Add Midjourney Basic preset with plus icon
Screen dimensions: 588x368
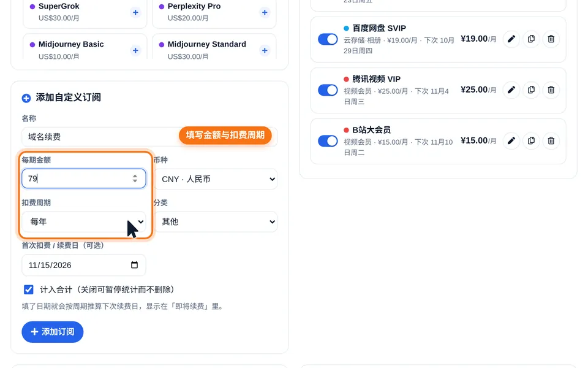coord(135,50)
